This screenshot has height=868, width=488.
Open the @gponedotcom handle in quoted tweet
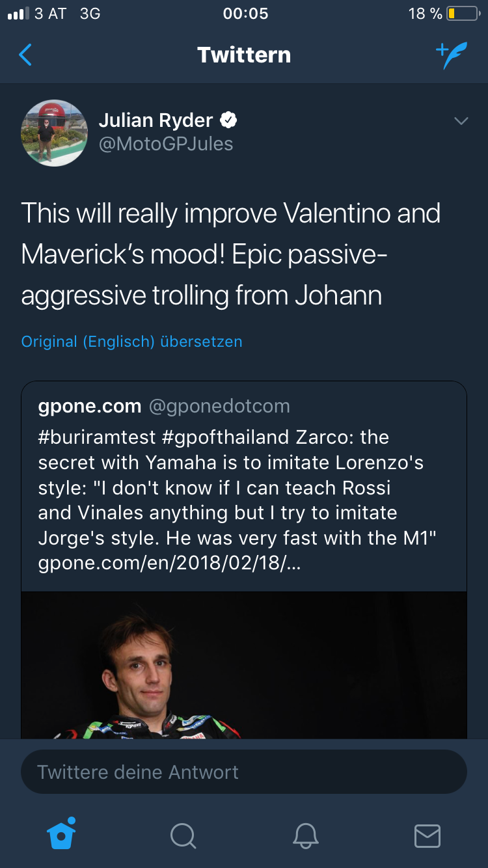tap(219, 407)
